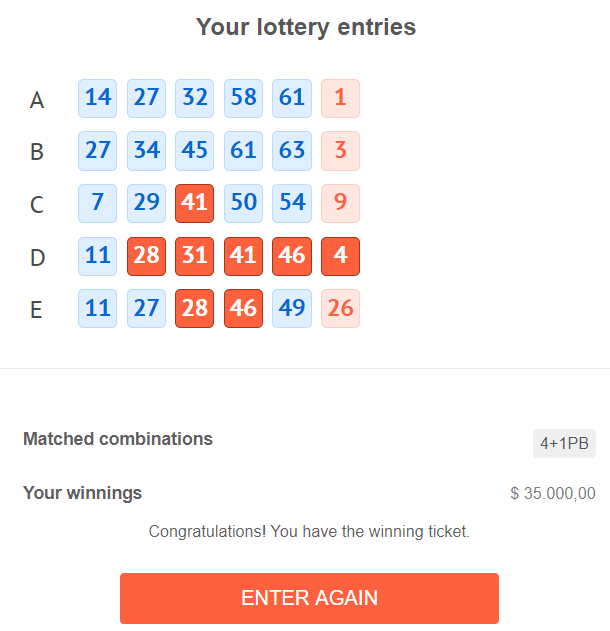
Task: Click highlighted number 41 in row C
Action: (194, 203)
